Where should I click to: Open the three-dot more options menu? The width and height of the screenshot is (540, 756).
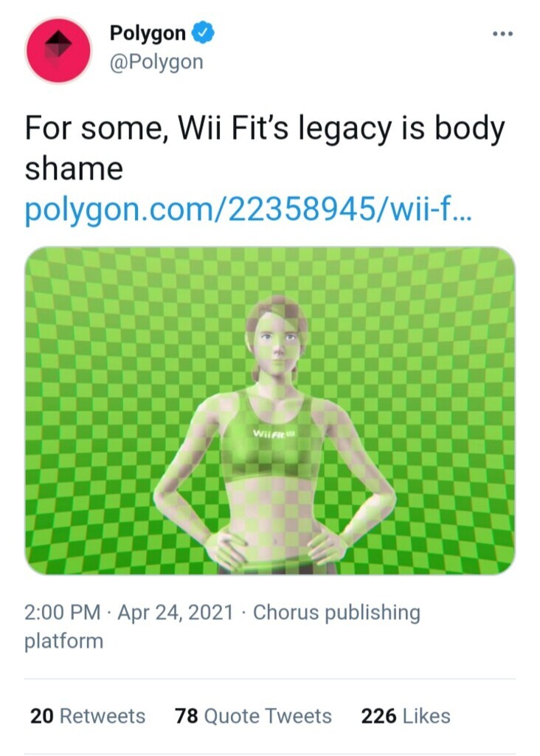point(503,34)
